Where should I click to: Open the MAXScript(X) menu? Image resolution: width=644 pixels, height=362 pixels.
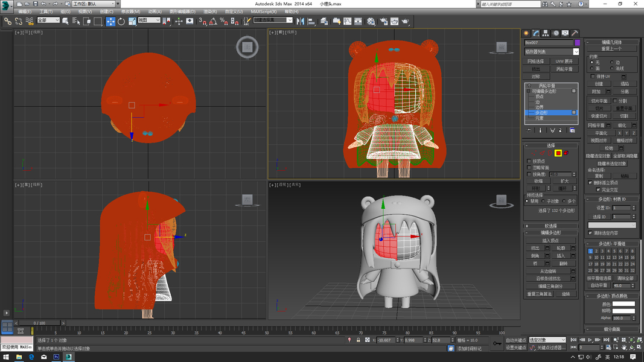(x=264, y=11)
